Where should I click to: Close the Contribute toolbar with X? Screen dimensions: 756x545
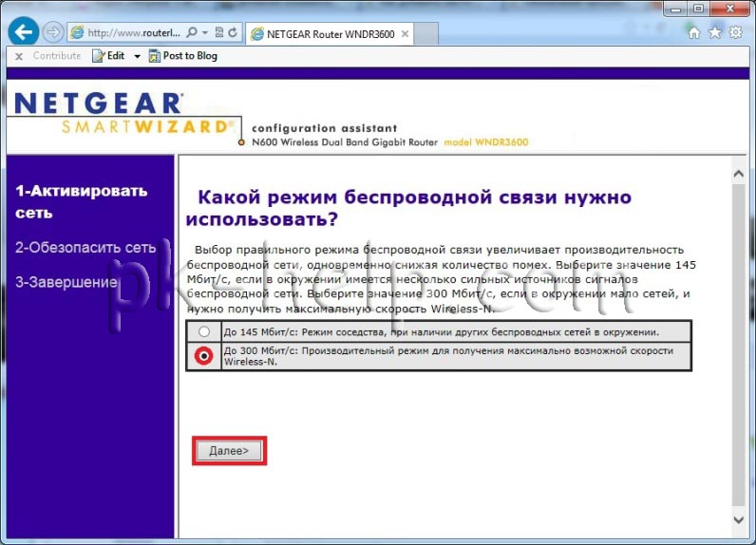tap(19, 56)
